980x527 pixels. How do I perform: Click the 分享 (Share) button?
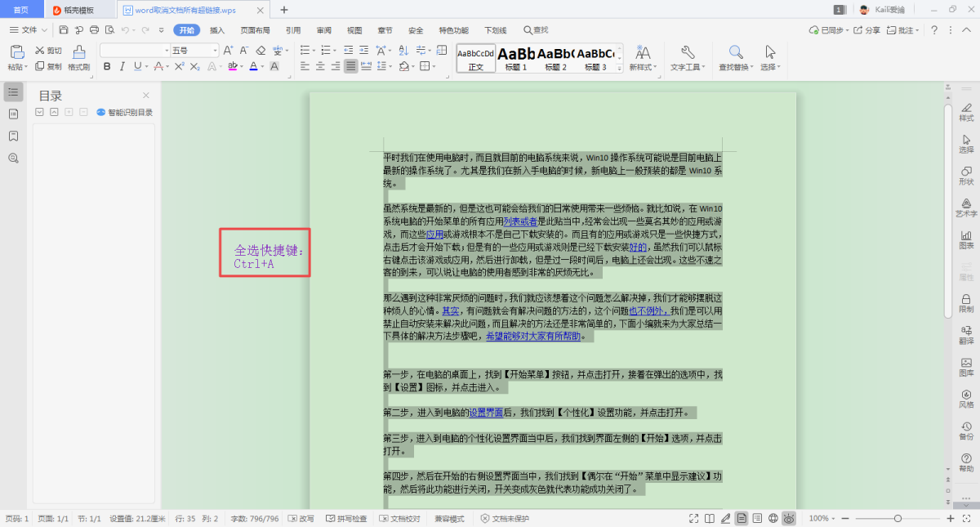(868, 30)
